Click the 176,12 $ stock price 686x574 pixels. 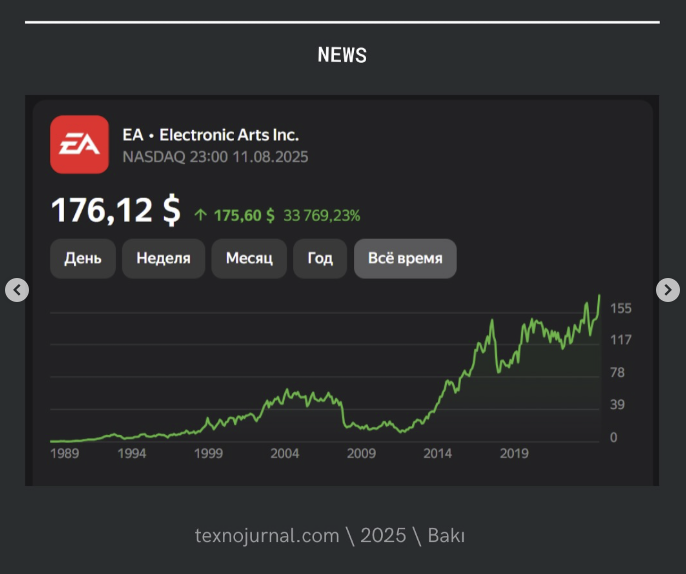point(116,211)
